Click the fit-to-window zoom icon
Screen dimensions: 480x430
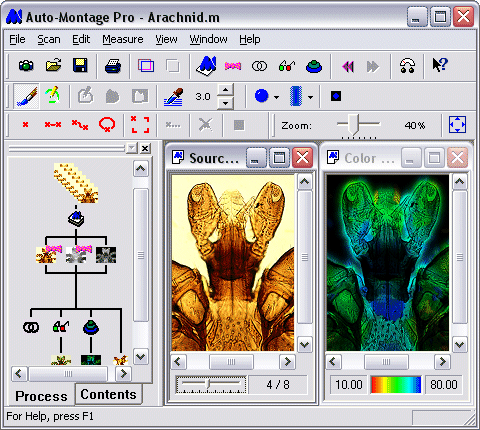click(x=457, y=125)
